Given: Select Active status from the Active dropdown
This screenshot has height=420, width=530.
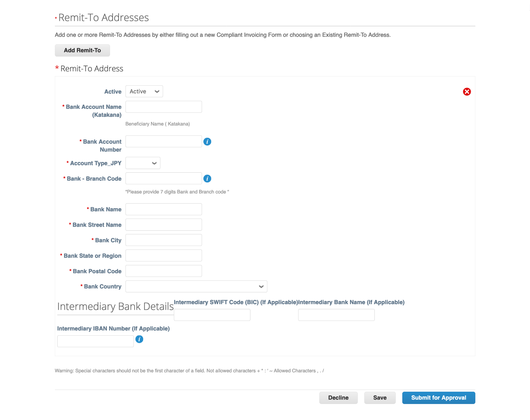Looking at the screenshot, I should click(x=144, y=91).
